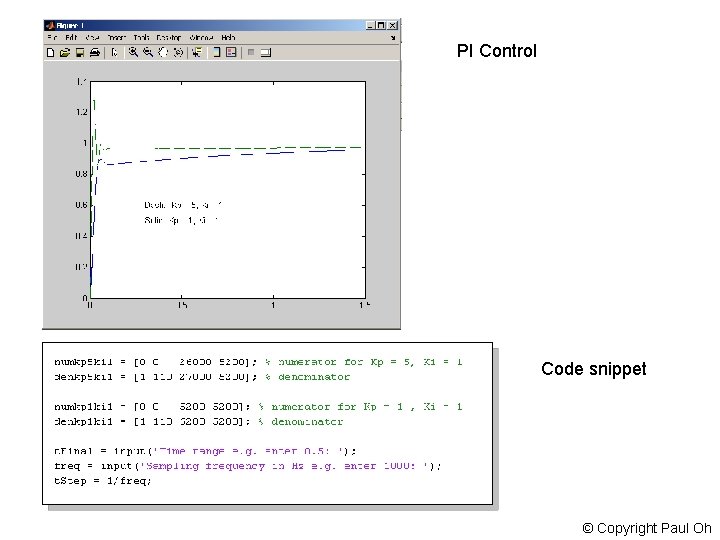Click the Open File folder icon
The width and height of the screenshot is (720, 540).
tap(65, 53)
